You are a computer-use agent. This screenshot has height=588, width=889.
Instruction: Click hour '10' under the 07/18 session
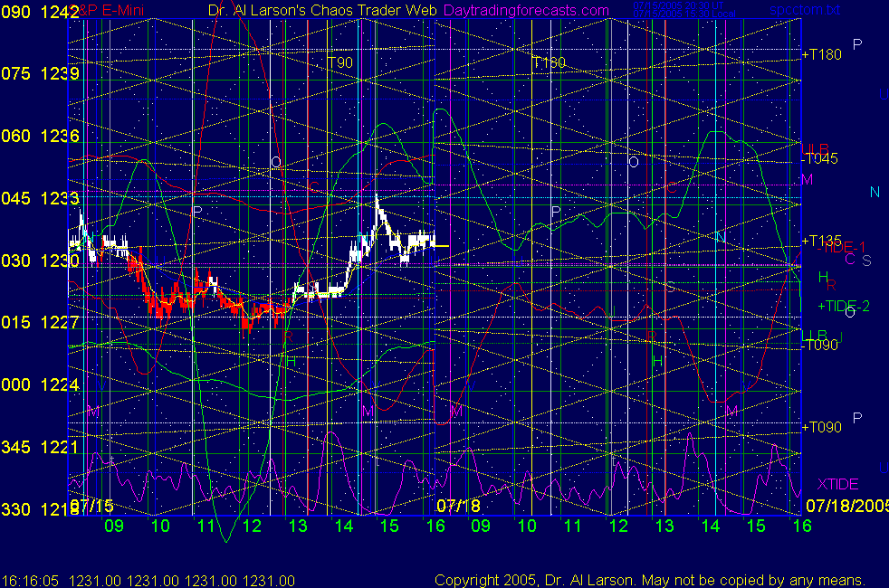click(x=527, y=526)
